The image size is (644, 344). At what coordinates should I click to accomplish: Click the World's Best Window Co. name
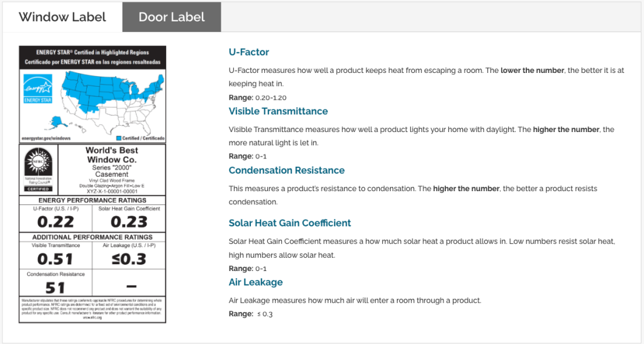(x=111, y=155)
